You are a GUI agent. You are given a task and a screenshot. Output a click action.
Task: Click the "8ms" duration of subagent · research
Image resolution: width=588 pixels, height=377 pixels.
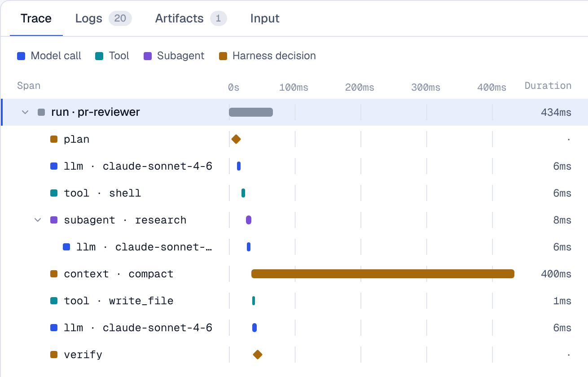[562, 220]
